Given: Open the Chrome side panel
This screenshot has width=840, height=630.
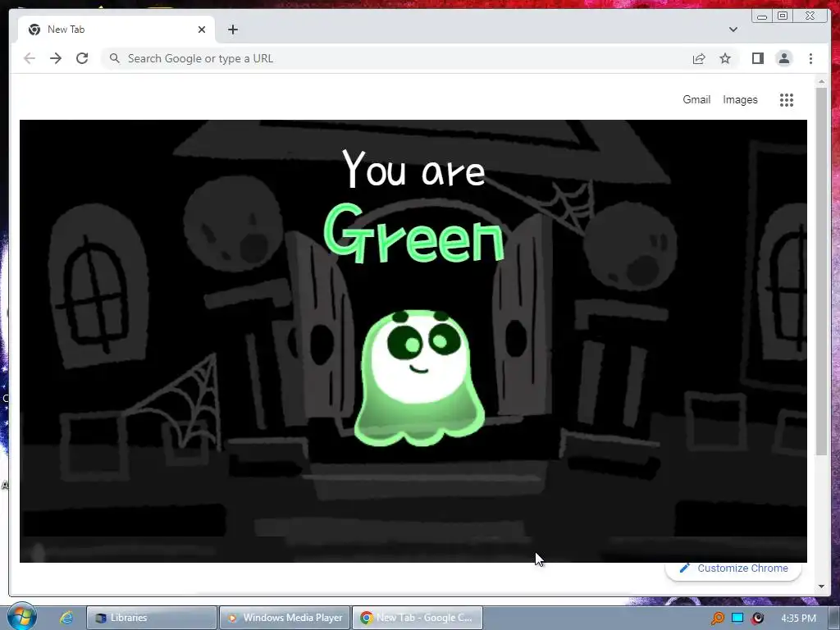Looking at the screenshot, I should (757, 58).
